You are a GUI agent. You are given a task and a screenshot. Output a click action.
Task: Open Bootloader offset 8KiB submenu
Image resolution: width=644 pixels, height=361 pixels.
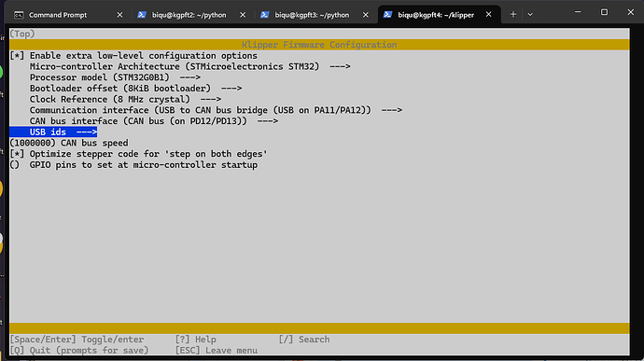(135, 89)
